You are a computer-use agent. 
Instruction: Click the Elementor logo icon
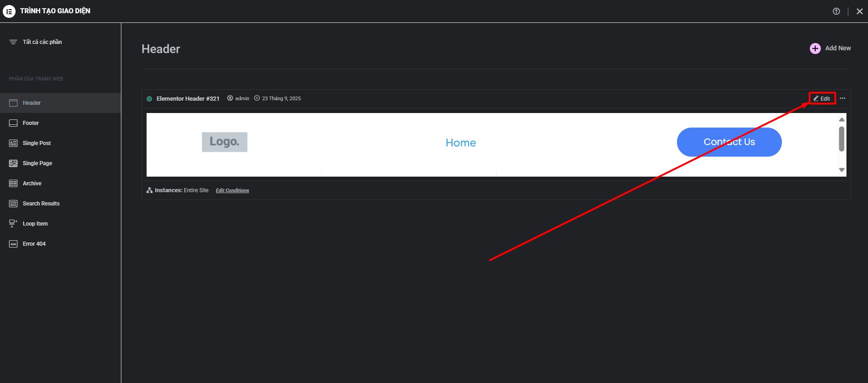coord(9,11)
